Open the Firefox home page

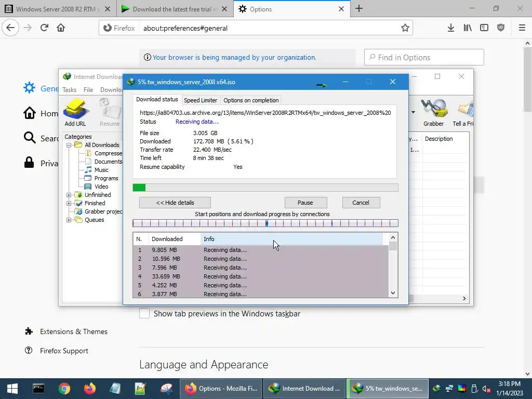[61, 28]
